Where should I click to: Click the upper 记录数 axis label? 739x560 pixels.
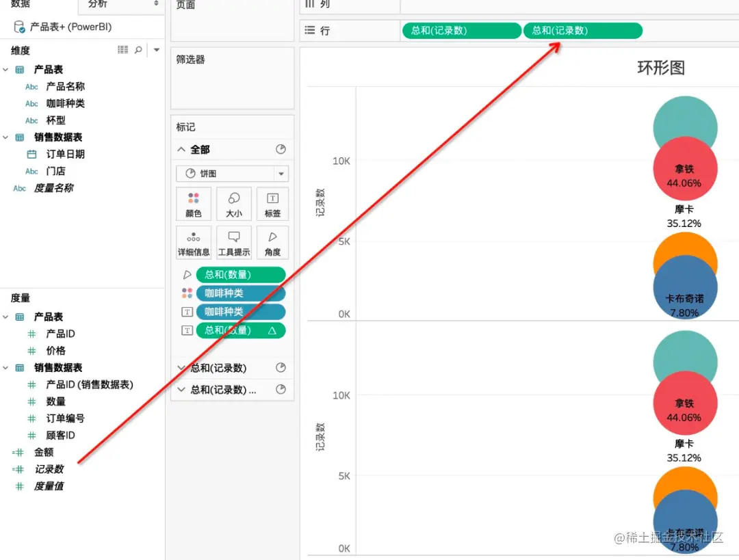pyautogui.click(x=320, y=202)
